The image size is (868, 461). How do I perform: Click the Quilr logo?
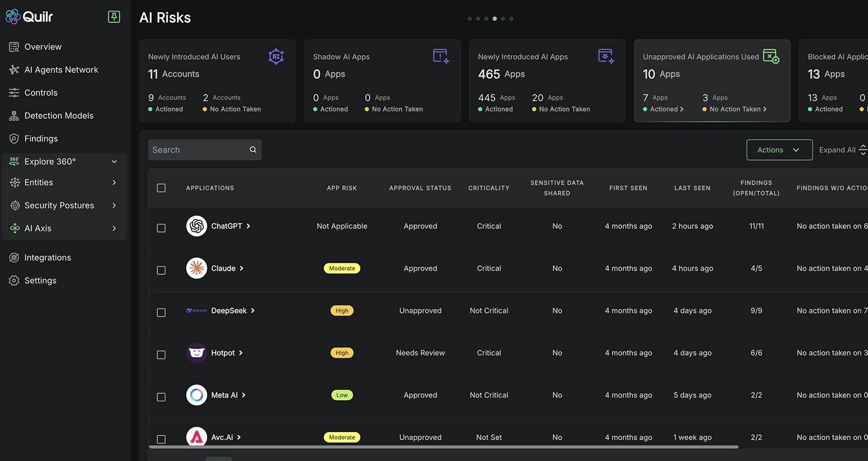tap(29, 17)
